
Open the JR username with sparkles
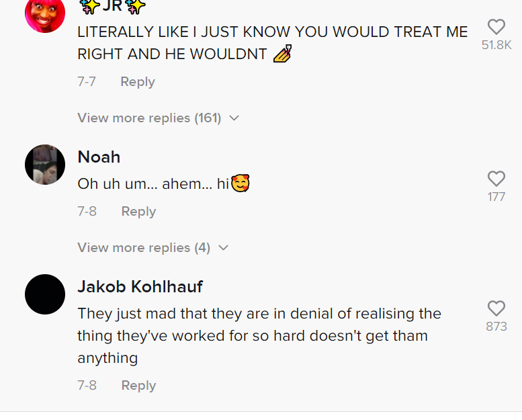112,6
